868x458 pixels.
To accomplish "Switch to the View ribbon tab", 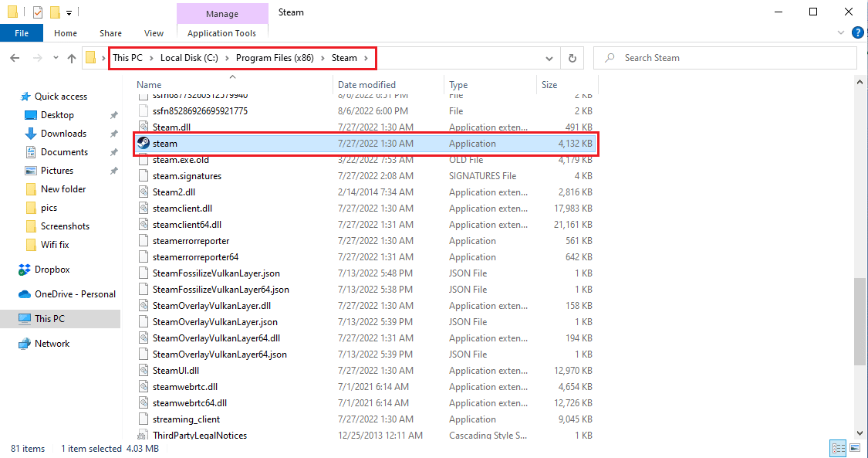I will point(154,33).
